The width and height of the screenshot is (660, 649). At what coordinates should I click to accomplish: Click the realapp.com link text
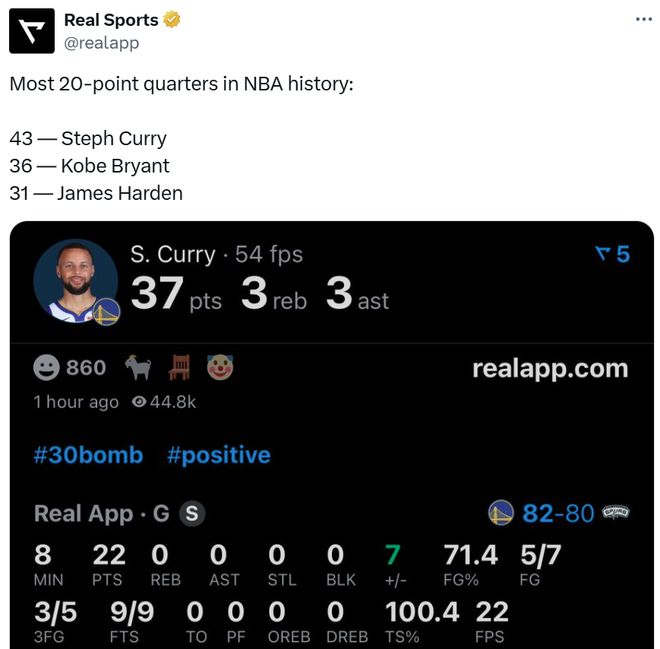point(550,368)
